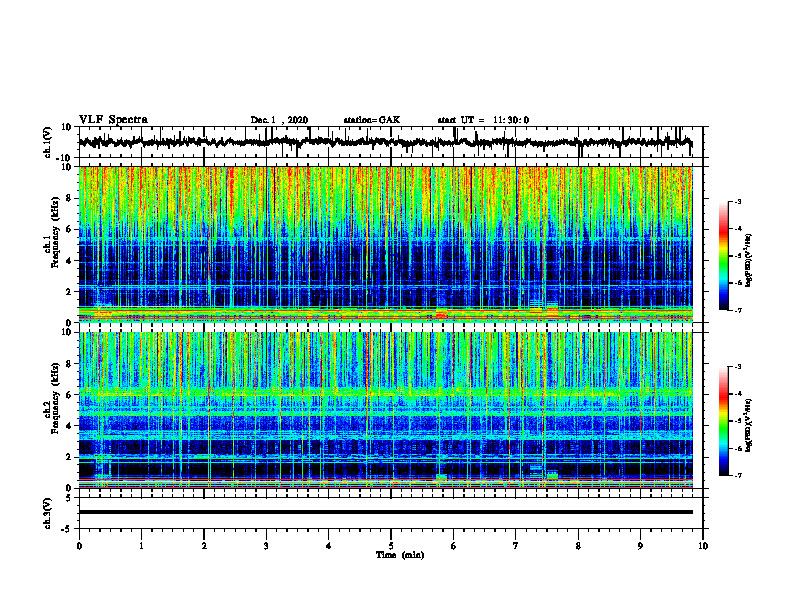Image resolution: width=792 pixels, height=612 pixels.
Task: Click the "-5" tick label on ch.3(V) axis
Action: [67, 529]
